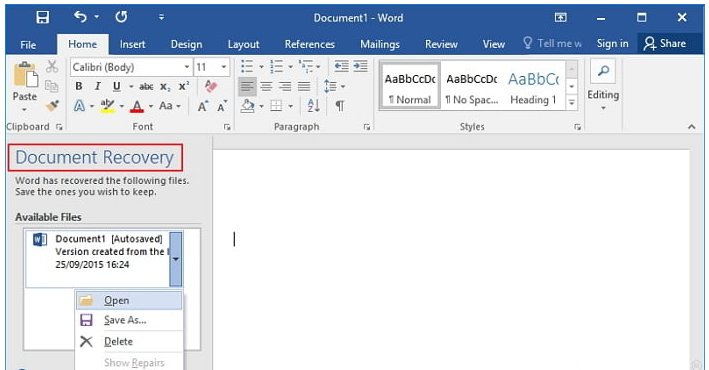
Task: Open the font size dropdown
Action: coord(223,67)
